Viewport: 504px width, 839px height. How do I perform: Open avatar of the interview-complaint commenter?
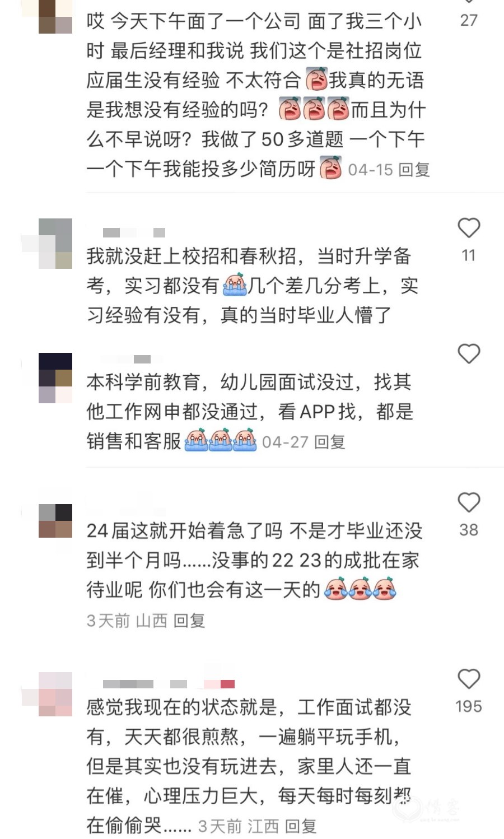[55, 17]
